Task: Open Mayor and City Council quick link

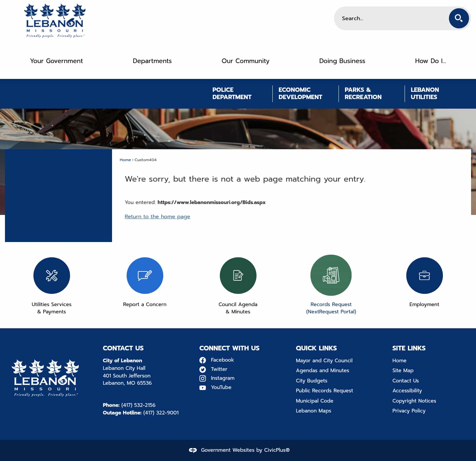Action: [x=324, y=361]
